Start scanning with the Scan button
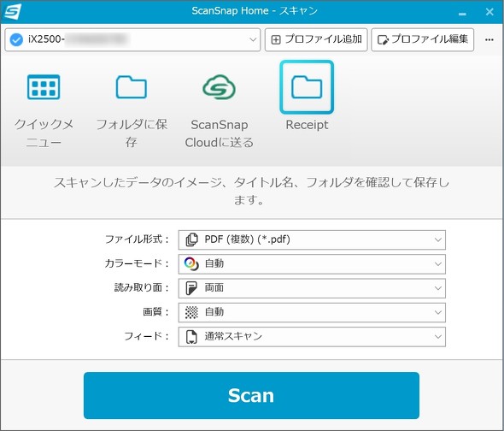This screenshot has height=431, width=504. (x=251, y=396)
